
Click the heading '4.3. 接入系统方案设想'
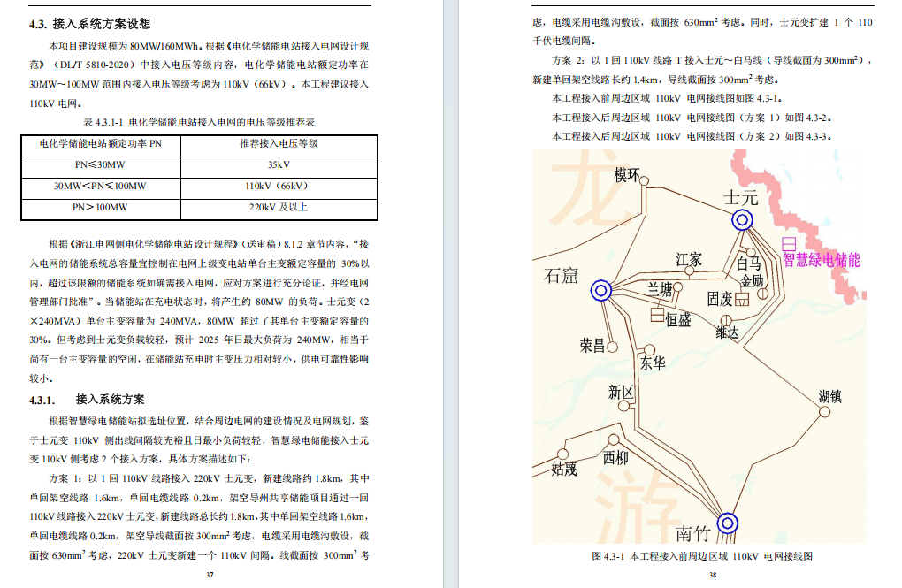tap(89, 24)
